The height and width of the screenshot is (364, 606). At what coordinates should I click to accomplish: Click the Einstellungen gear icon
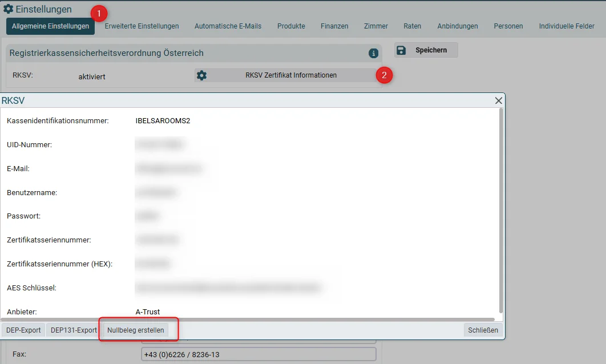click(8, 9)
